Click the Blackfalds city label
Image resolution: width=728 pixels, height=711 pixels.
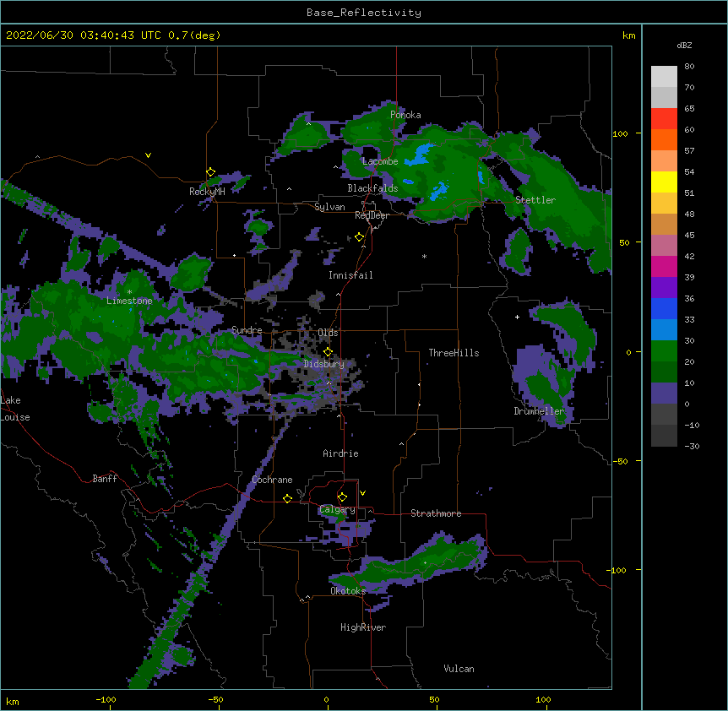tap(372, 188)
